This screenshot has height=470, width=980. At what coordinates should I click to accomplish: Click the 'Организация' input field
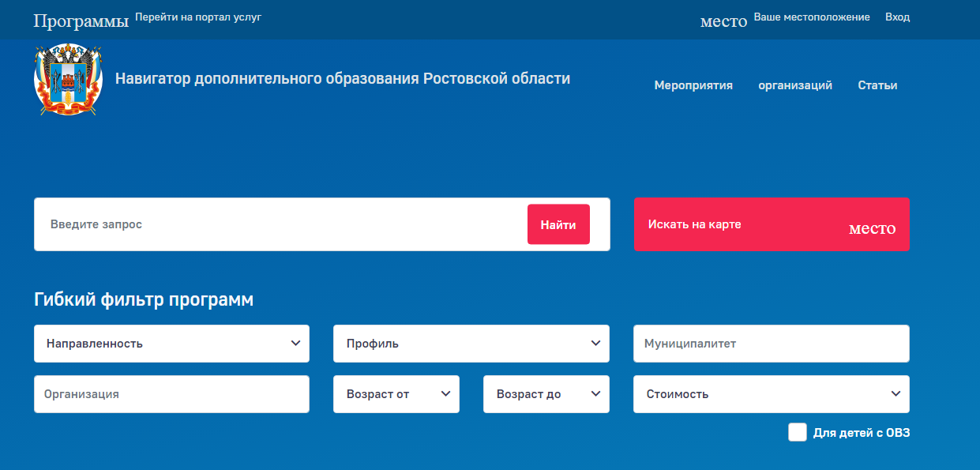click(171, 394)
